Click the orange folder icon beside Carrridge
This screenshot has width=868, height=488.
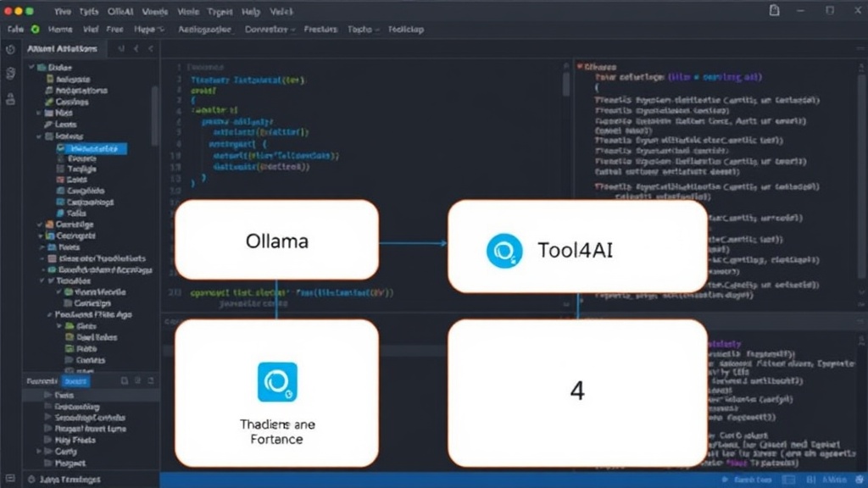pyautogui.click(x=49, y=224)
